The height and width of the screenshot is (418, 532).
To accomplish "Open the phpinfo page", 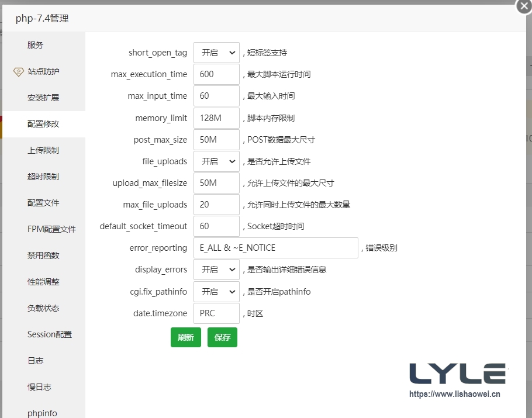I will point(42,413).
